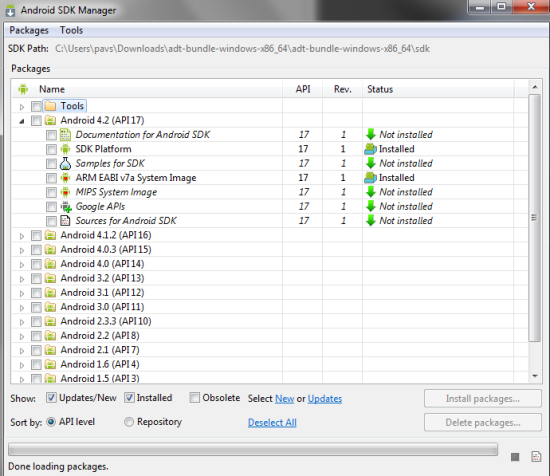Toggle the Installed show checkbox
This screenshot has height=476, width=550.
point(129,398)
